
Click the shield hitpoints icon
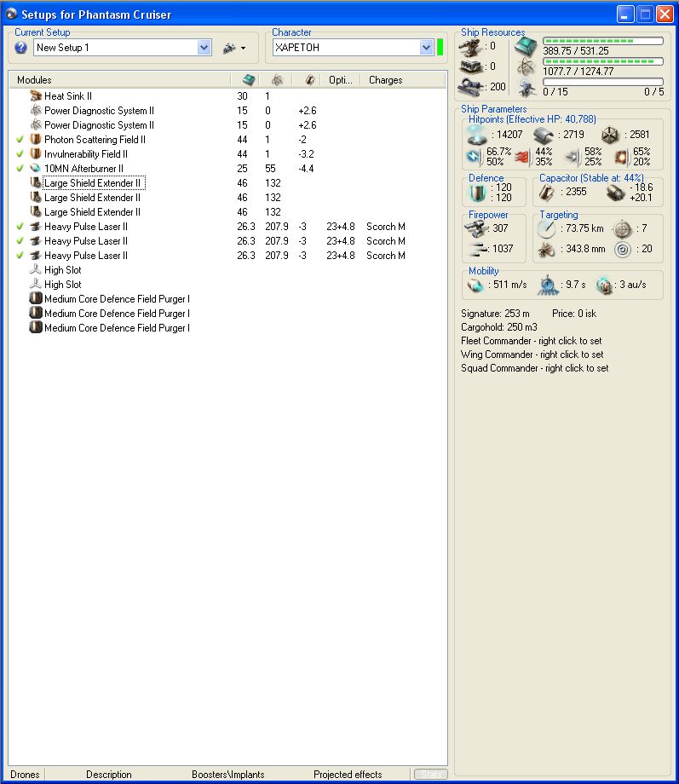[x=476, y=135]
